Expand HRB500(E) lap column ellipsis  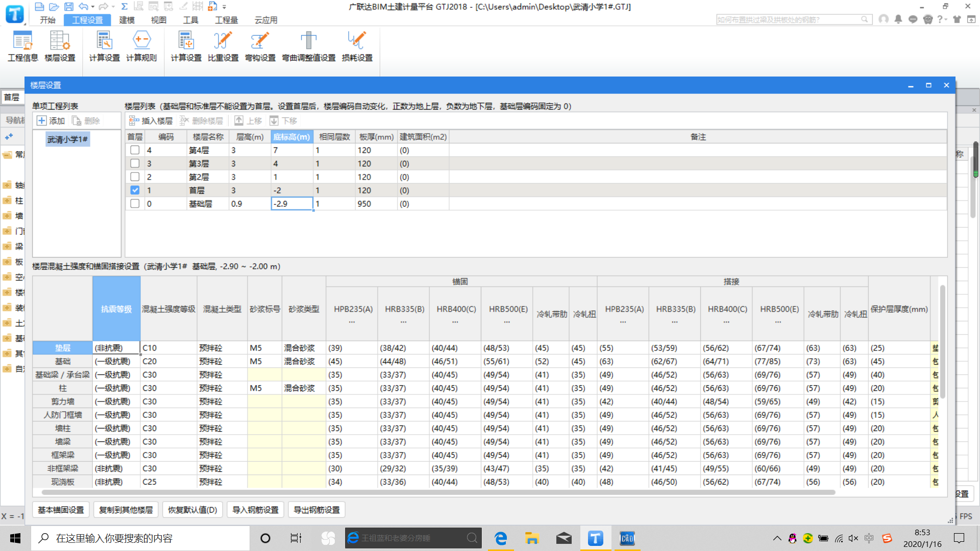778,322
